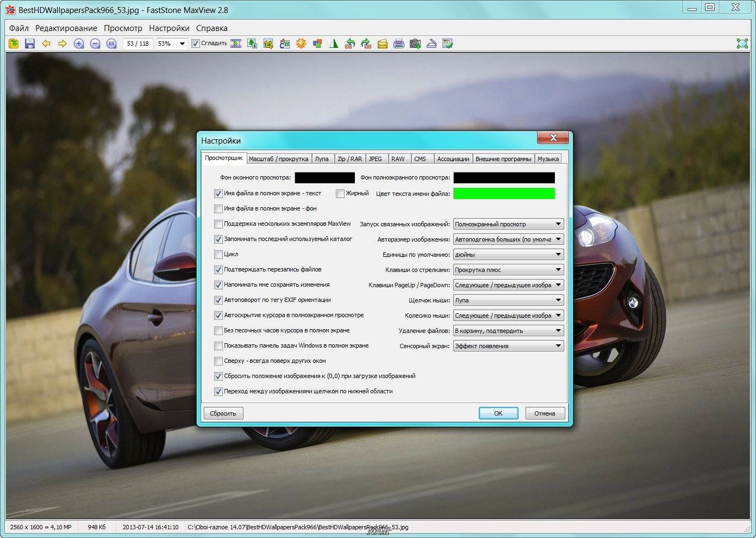This screenshot has height=538, width=756.
Task: Open Adjust Lighting sun icon
Action: pos(301,44)
